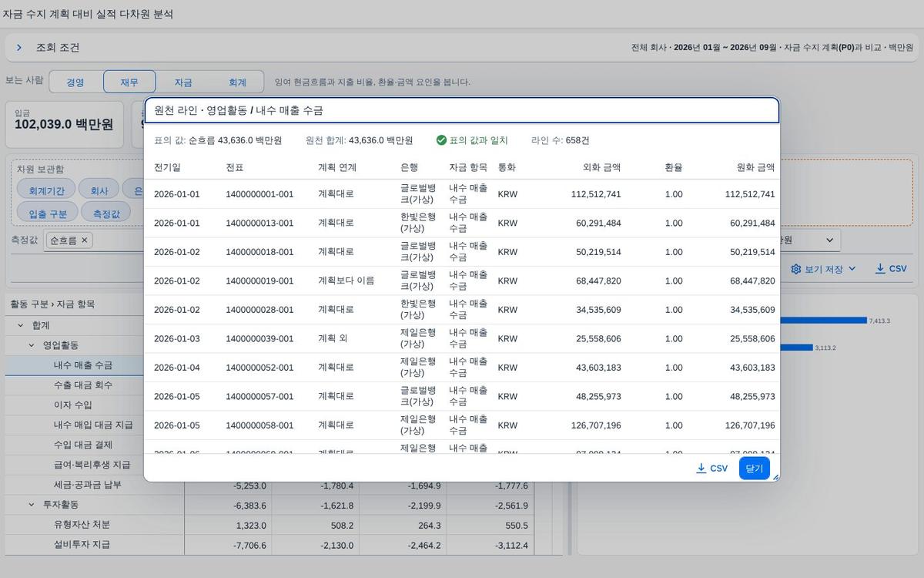The image size is (924, 578).
Task: Grab the dialog resize handle beside 닫기
Action: click(775, 477)
